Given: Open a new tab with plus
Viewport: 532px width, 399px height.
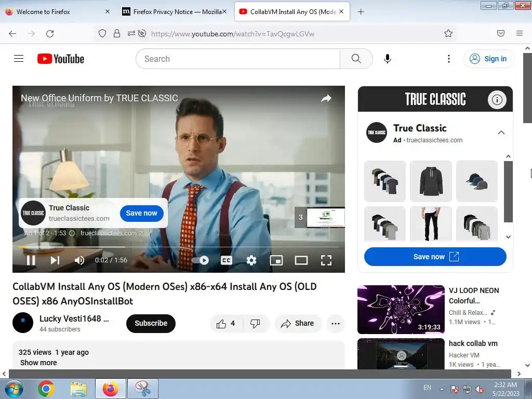Looking at the screenshot, I should tap(361, 12).
